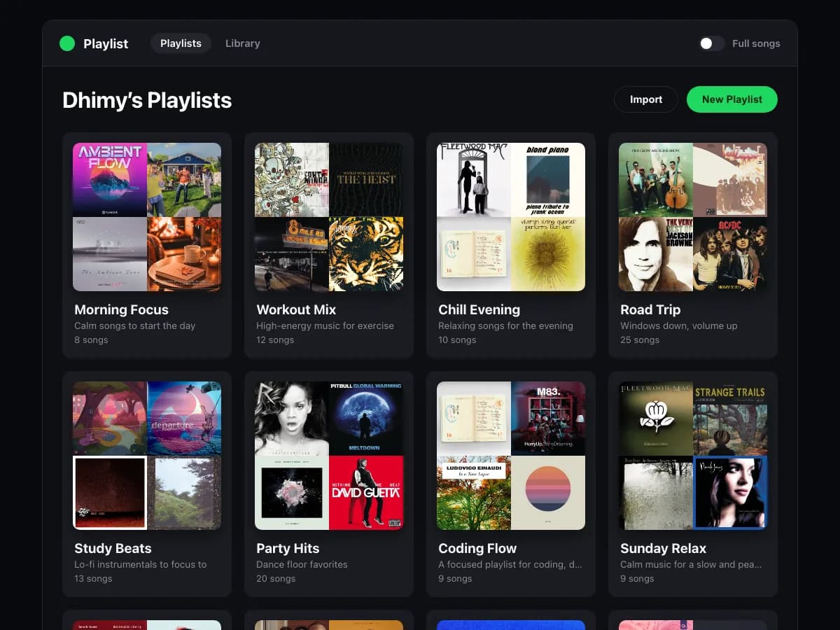Screen dimensions: 840x630
Task: Click the Party Hits title
Action: click(x=288, y=548)
